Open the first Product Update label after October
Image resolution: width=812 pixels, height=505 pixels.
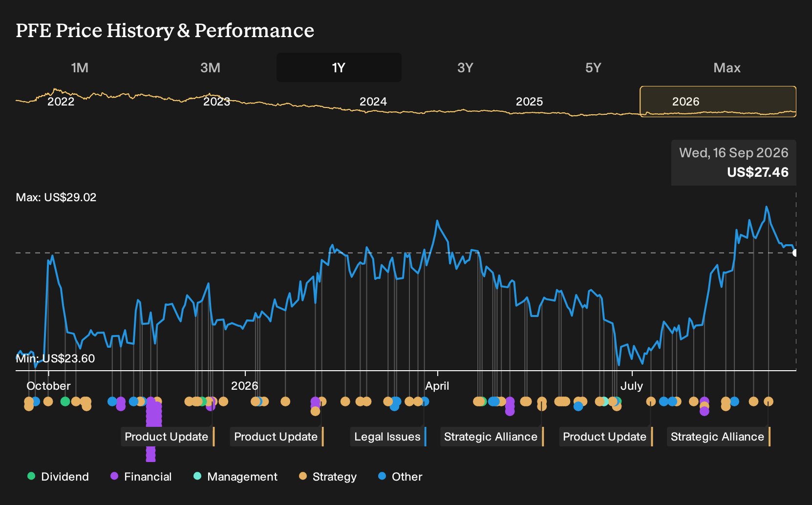click(168, 437)
